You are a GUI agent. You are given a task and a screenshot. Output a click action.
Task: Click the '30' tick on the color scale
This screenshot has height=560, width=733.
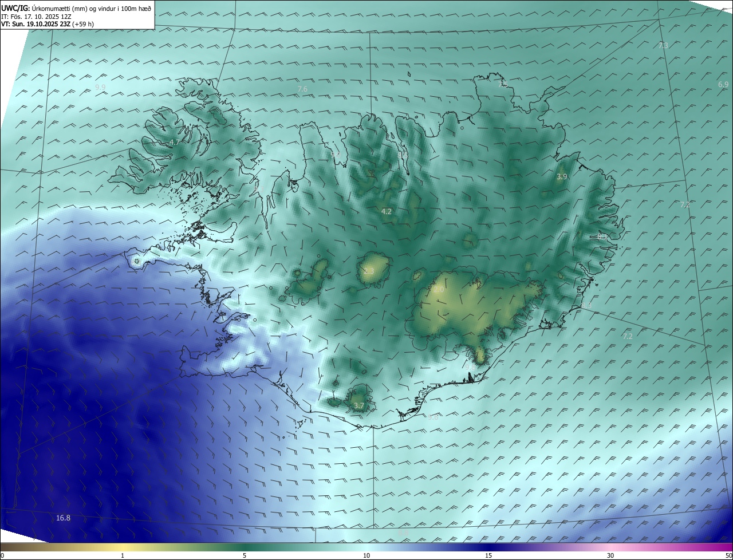(x=610, y=556)
